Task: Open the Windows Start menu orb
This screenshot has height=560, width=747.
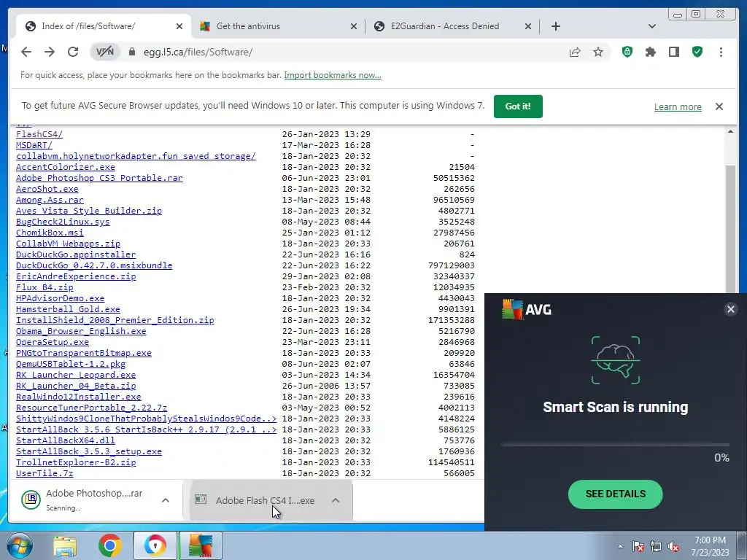Action: coord(19,545)
